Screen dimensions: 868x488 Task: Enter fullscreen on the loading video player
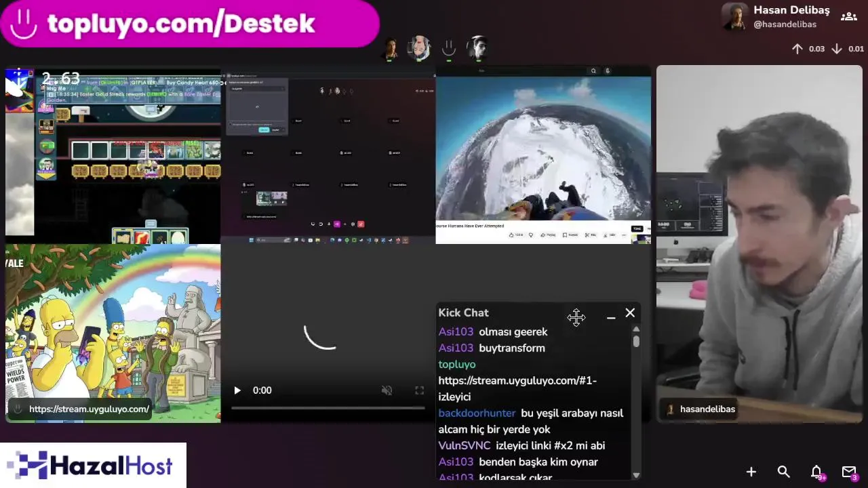[x=419, y=390]
